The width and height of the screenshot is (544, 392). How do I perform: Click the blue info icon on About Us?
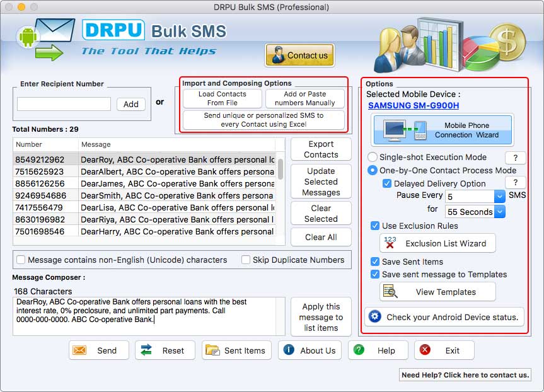[x=289, y=350]
